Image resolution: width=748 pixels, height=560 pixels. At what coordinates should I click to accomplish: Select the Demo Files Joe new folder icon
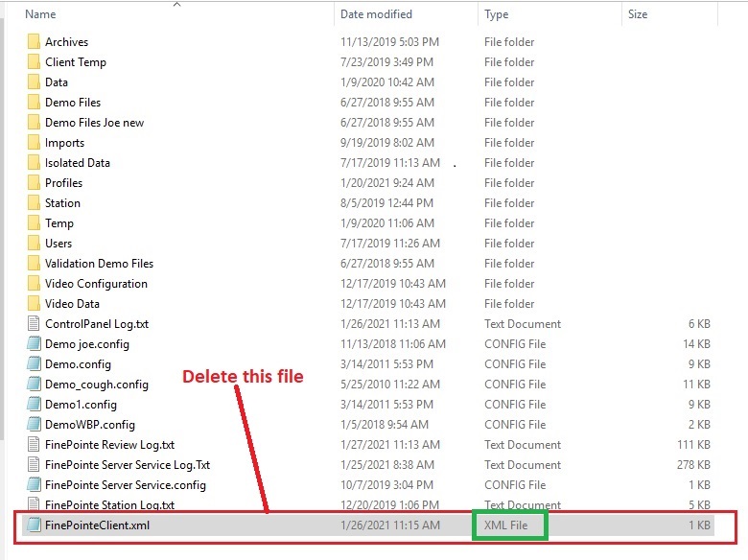tap(34, 123)
